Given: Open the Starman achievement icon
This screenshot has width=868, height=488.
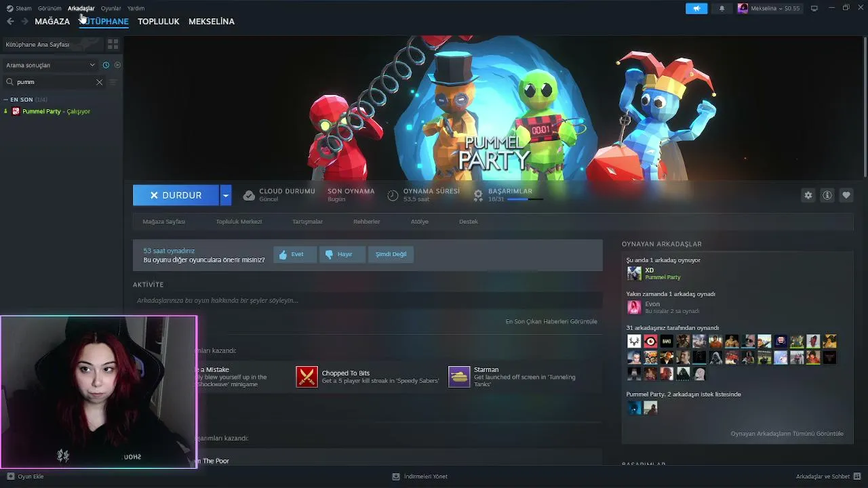Looking at the screenshot, I should 459,377.
